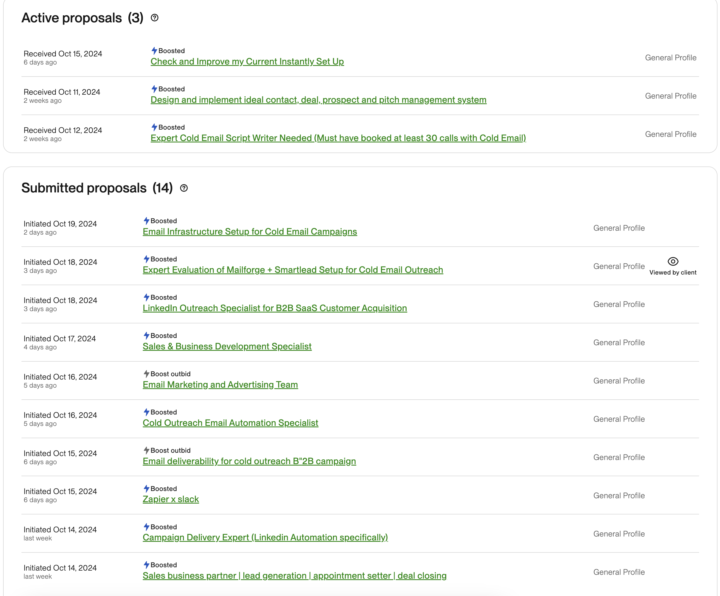This screenshot has height=596, width=720.
Task: Open the contact, deal, prospect management system proposal
Action: [318, 100]
